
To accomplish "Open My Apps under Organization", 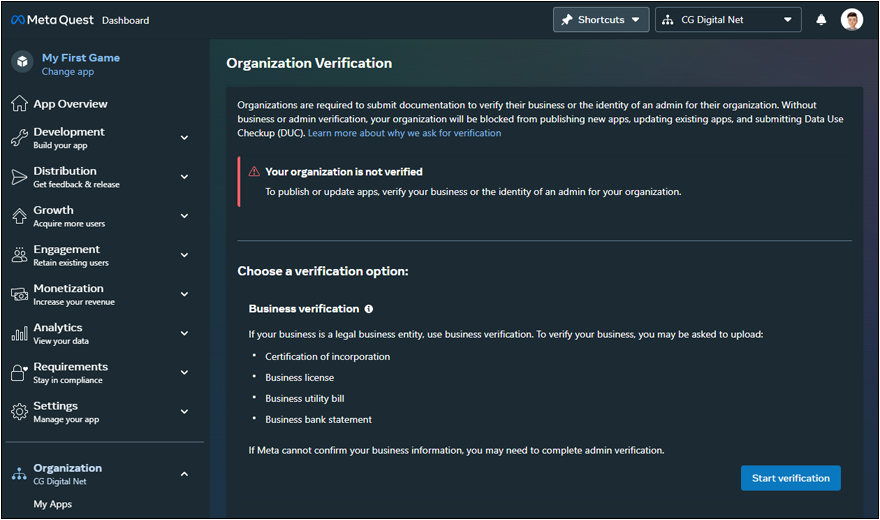I will pos(53,504).
